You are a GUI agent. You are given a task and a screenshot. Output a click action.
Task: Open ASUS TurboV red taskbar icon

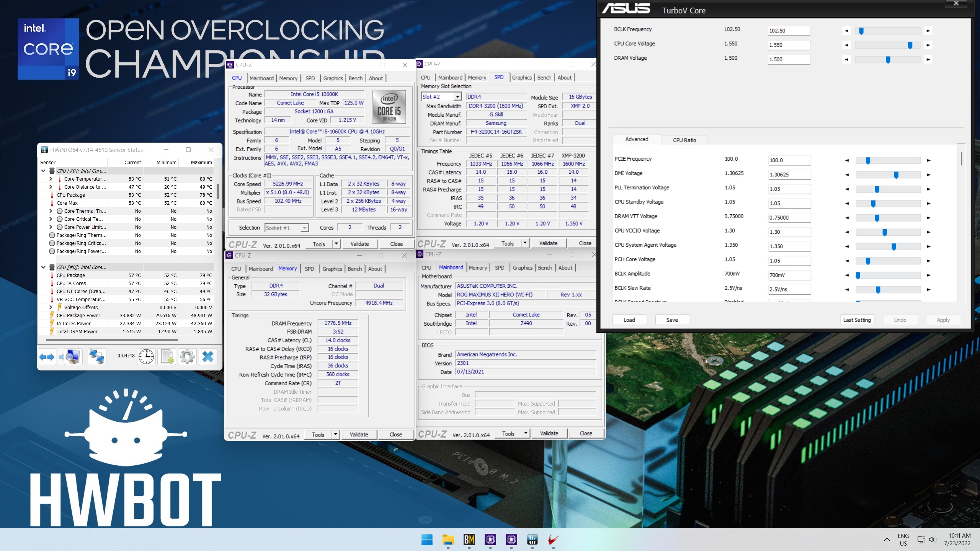click(553, 540)
